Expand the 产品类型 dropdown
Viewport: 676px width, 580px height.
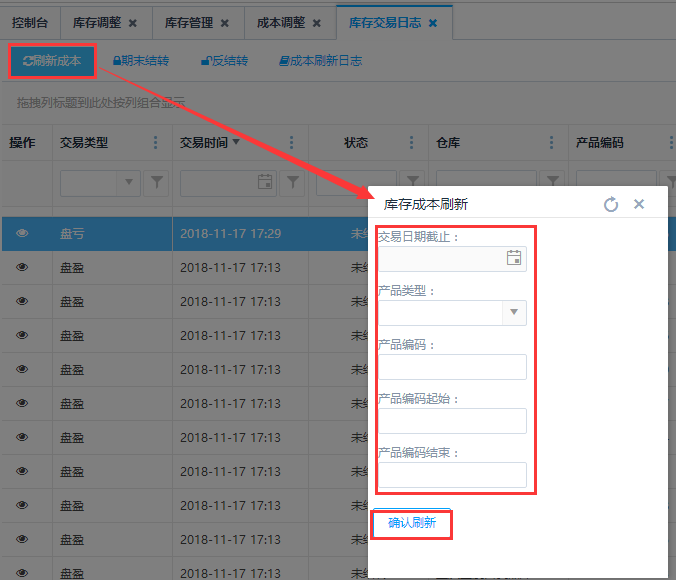[514, 312]
